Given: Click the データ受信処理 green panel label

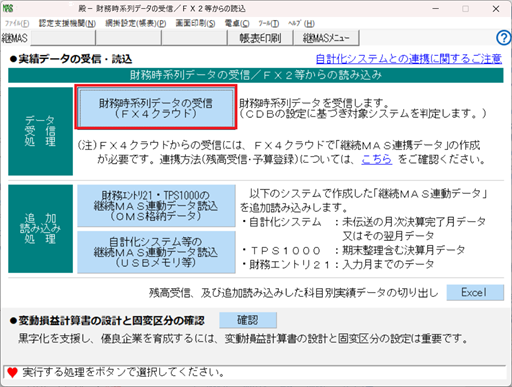Looking at the screenshot, I should click(x=40, y=131).
